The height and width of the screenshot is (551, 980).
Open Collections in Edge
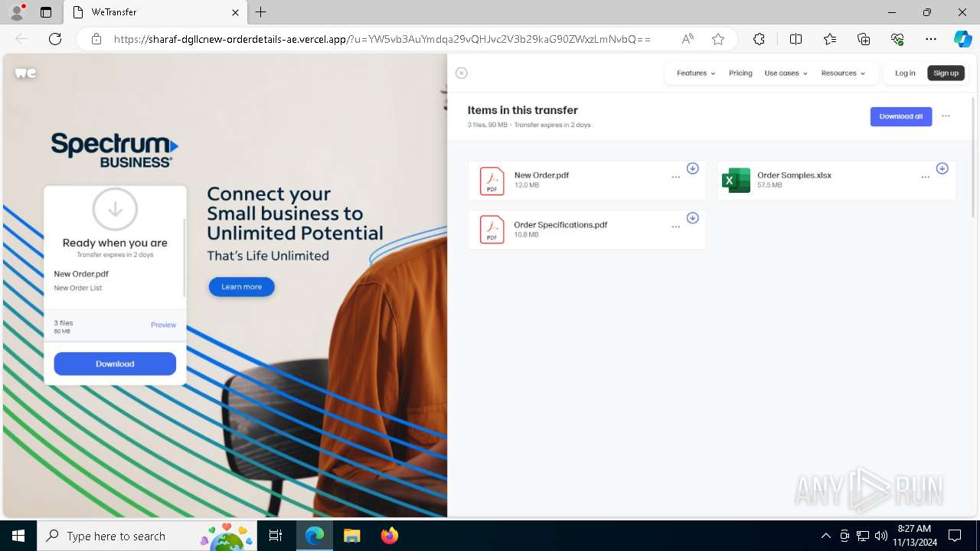point(864,39)
